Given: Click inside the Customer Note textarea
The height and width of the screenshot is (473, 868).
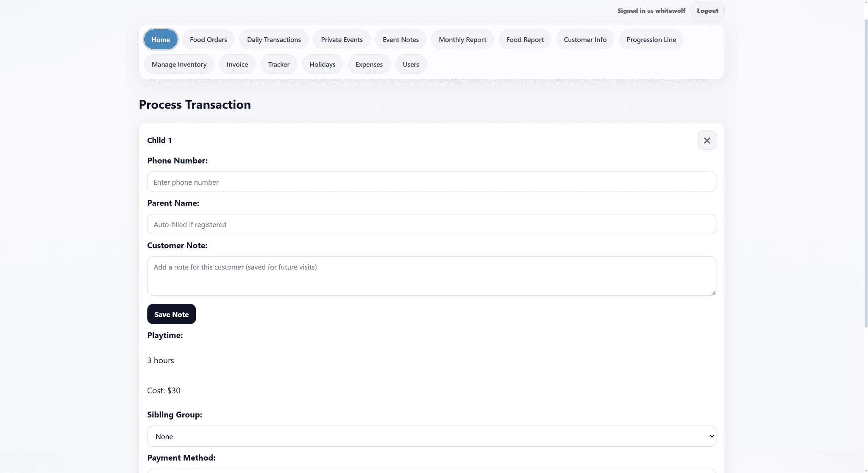Looking at the screenshot, I should point(431,276).
